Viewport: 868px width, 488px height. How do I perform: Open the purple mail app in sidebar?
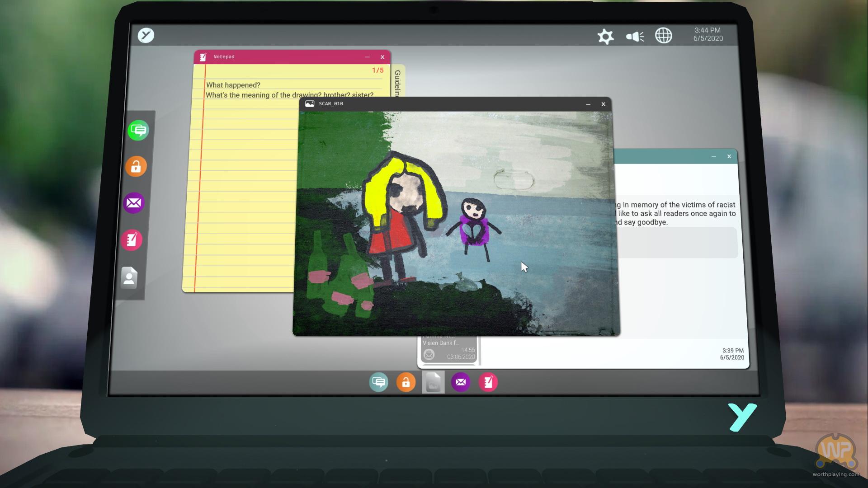click(134, 203)
